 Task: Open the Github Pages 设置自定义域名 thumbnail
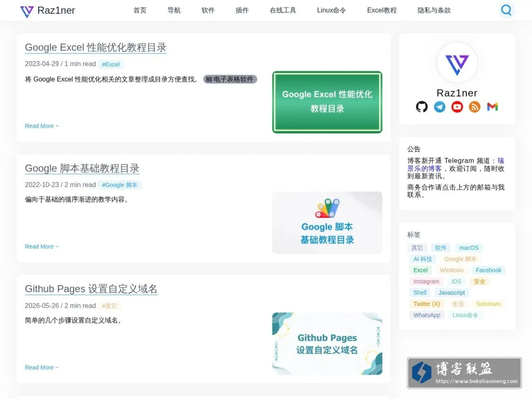pos(327,344)
